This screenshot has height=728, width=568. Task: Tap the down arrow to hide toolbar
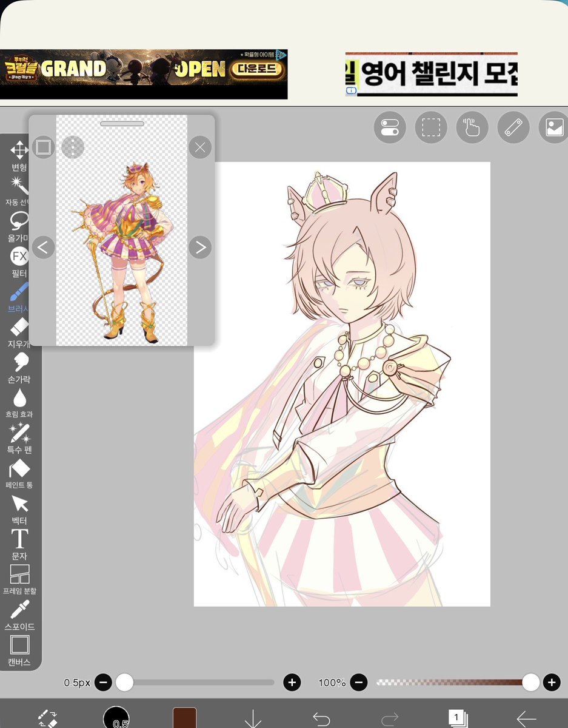point(253,718)
